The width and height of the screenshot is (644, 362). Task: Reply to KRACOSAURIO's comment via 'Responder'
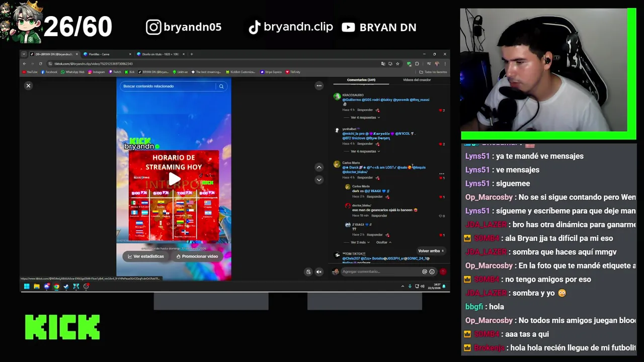(x=365, y=110)
